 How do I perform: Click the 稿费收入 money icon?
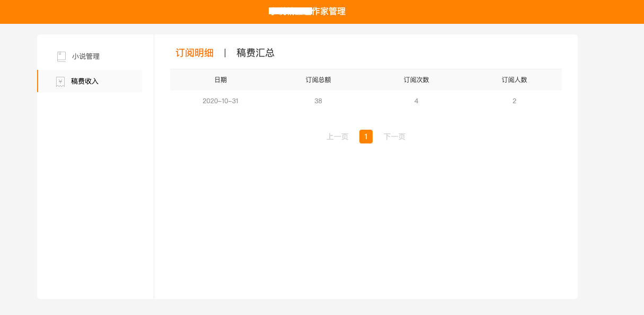point(60,81)
